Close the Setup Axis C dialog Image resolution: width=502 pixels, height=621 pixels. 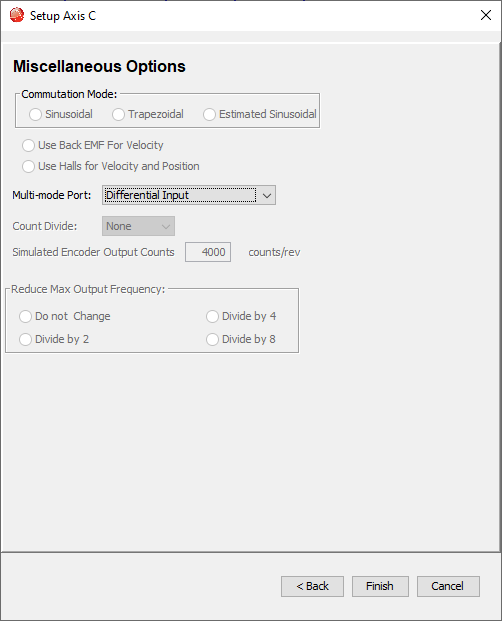tap(486, 15)
